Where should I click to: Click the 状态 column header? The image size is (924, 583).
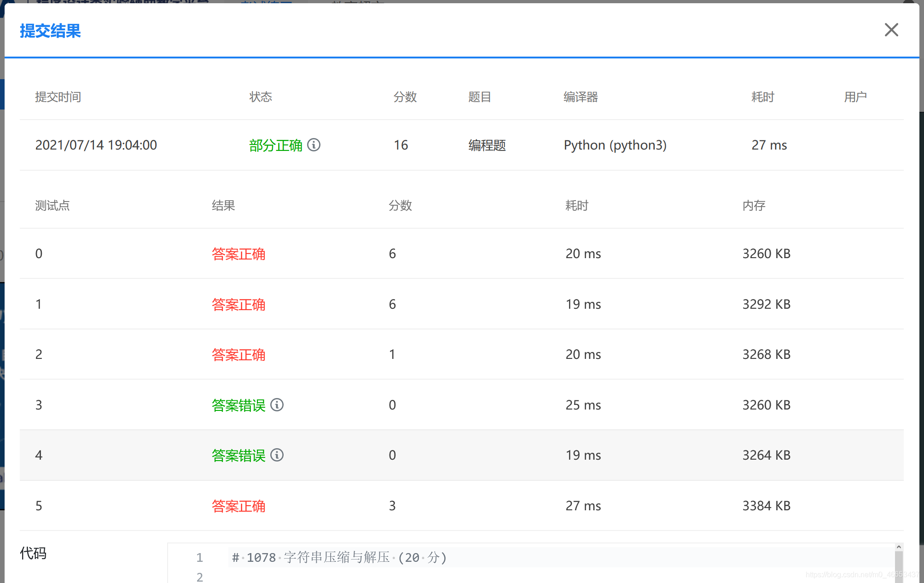click(x=261, y=97)
